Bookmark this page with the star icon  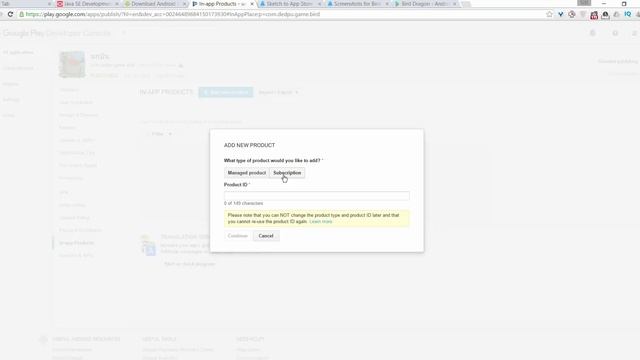(x=549, y=14)
